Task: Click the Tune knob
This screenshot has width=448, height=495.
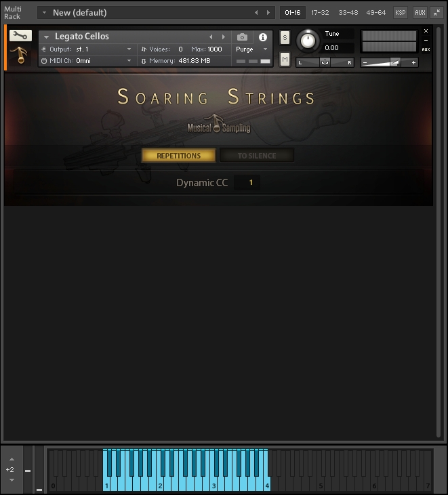Action: (308, 41)
